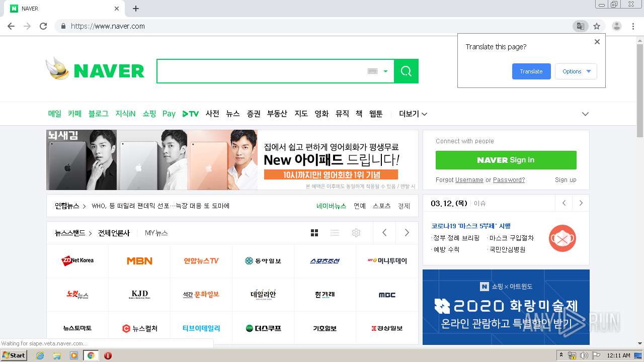Select the MY뉴스 tab
Viewport: 644px width, 362px height.
pyautogui.click(x=156, y=233)
